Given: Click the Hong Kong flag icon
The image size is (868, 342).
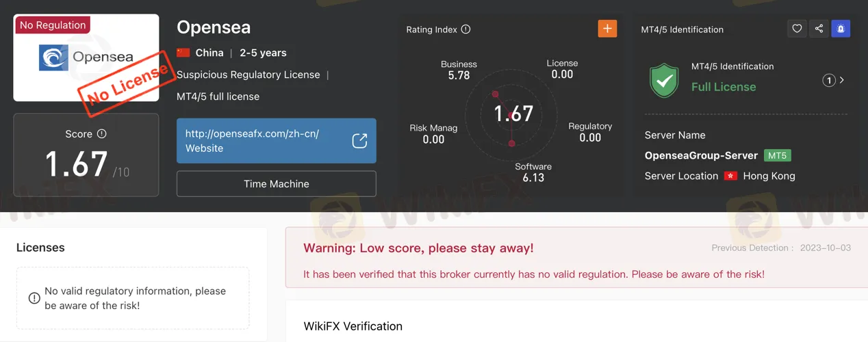Looking at the screenshot, I should click(x=730, y=176).
